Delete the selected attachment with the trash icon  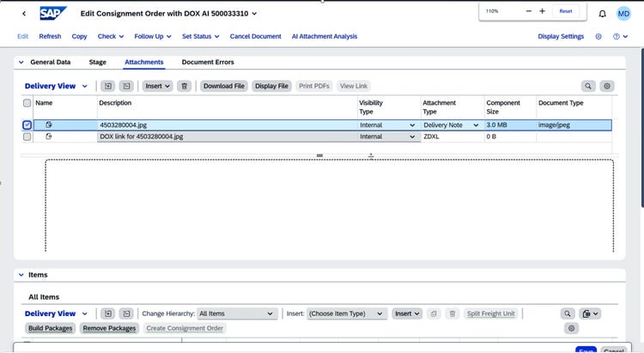tap(185, 86)
